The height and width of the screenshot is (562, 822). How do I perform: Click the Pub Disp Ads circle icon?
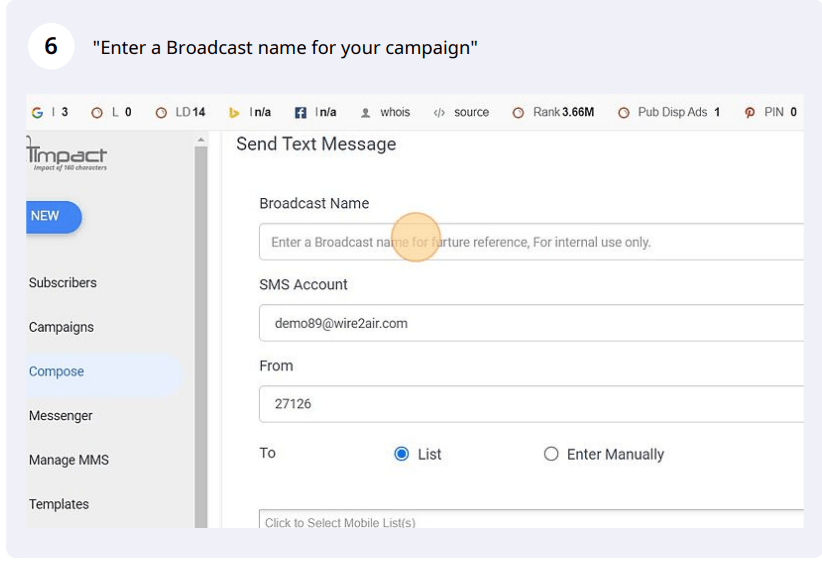[x=623, y=113]
